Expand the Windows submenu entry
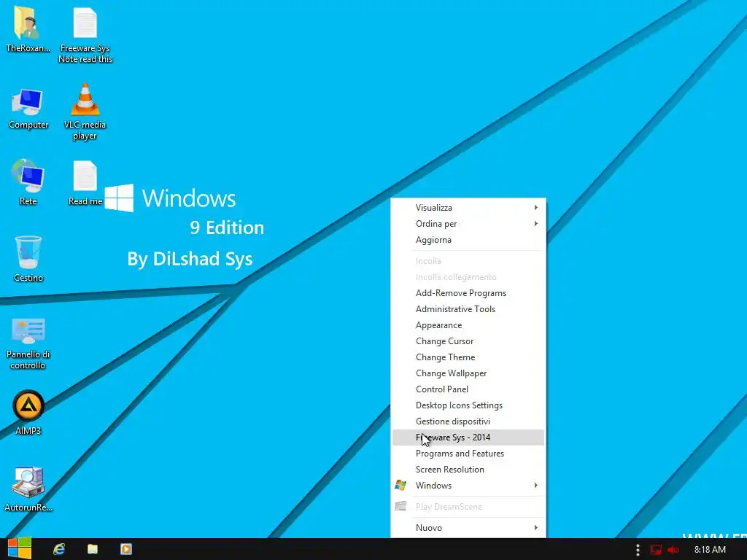 click(468, 486)
